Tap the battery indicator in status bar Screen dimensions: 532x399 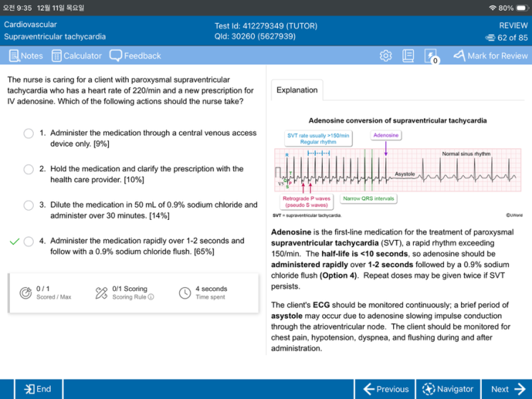pos(522,8)
